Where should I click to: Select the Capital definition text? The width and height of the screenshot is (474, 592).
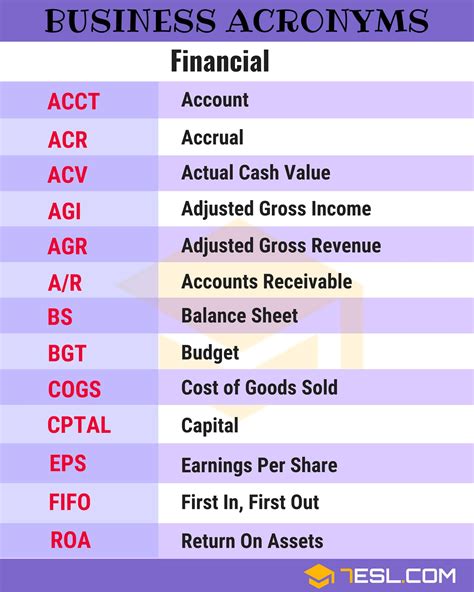pyautogui.click(x=210, y=426)
